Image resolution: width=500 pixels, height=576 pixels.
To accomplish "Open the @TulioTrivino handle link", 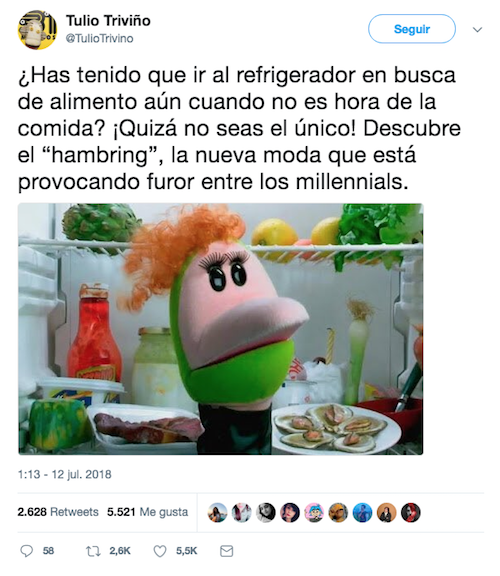I will tap(100, 38).
